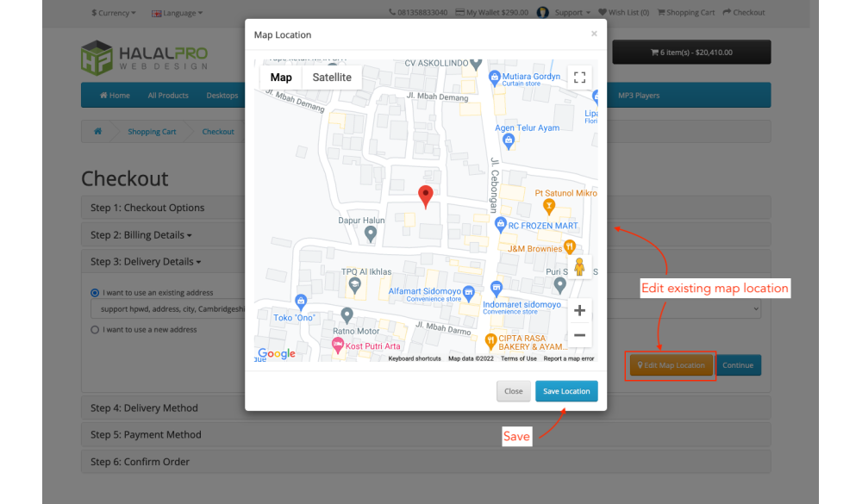Screen dimensions: 862x504
Task: Click the red map location pin
Action: [425, 196]
